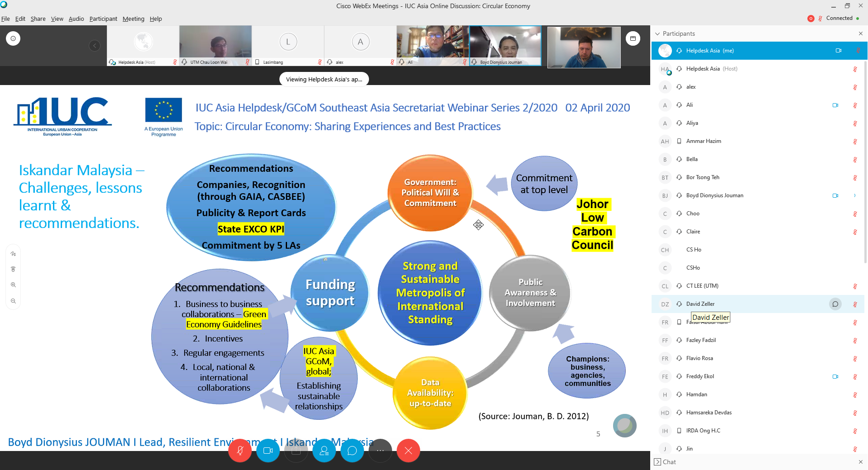Viewport: 868px width, 470px height.
Task: Chat with David Zeller via the bubble icon
Action: coord(835,304)
